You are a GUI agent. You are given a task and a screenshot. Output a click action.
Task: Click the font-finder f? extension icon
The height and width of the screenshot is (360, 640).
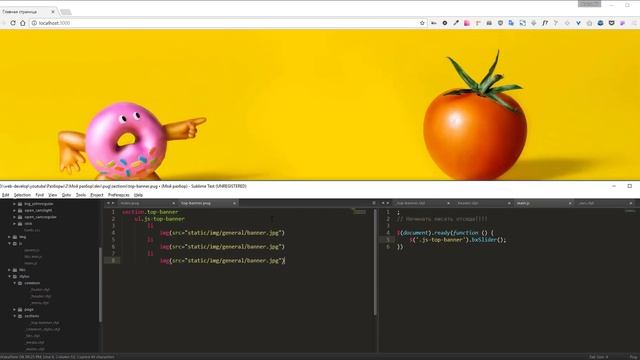(545, 23)
